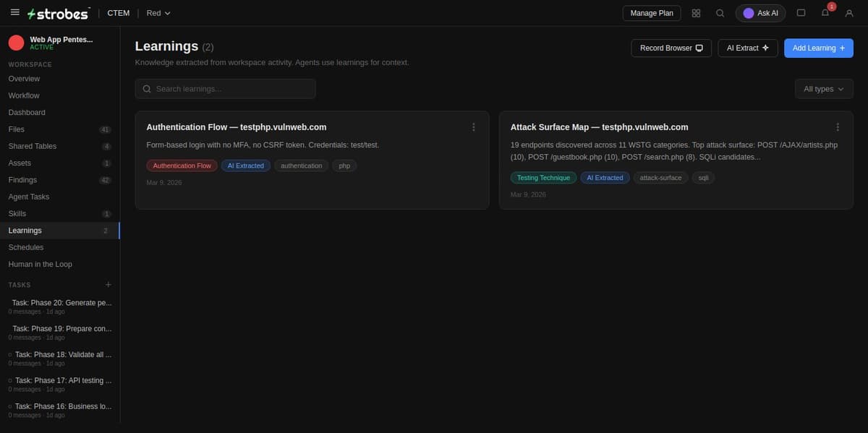Screen dimensions: 868x433
Task: Click the Files count badge 41
Action: coord(105,129)
